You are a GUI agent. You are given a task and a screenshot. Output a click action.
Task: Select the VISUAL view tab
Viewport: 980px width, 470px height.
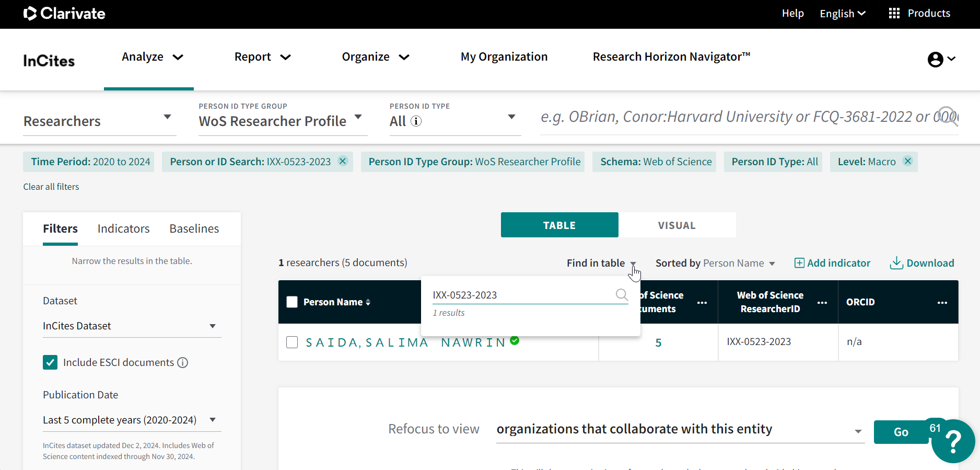[x=677, y=225]
